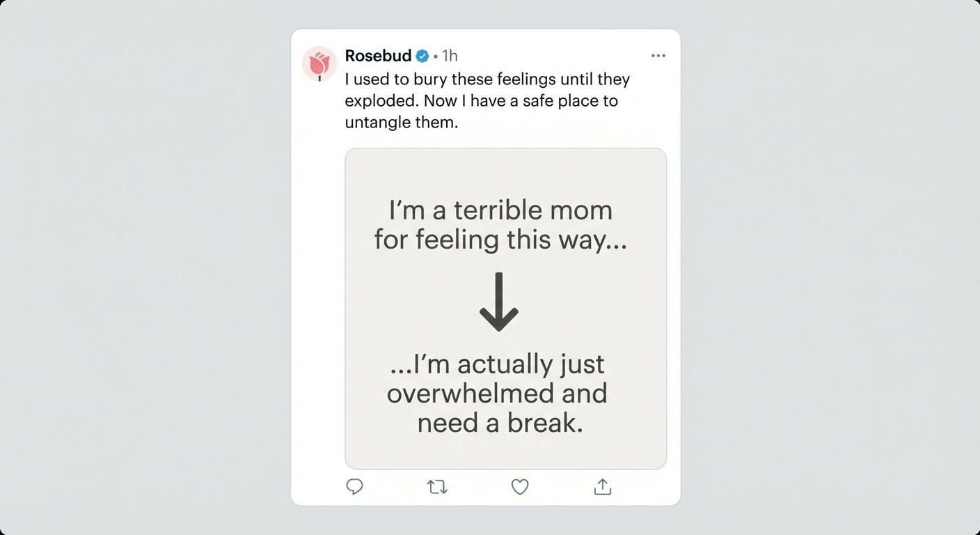Open the Rosebud profile name link
Image resolution: width=980 pixels, height=535 pixels.
click(x=378, y=56)
